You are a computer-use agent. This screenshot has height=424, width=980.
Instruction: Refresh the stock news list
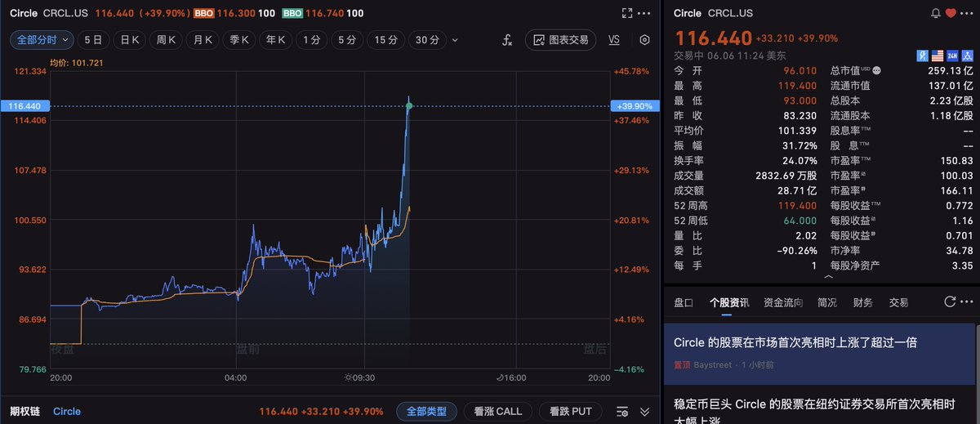click(950, 302)
